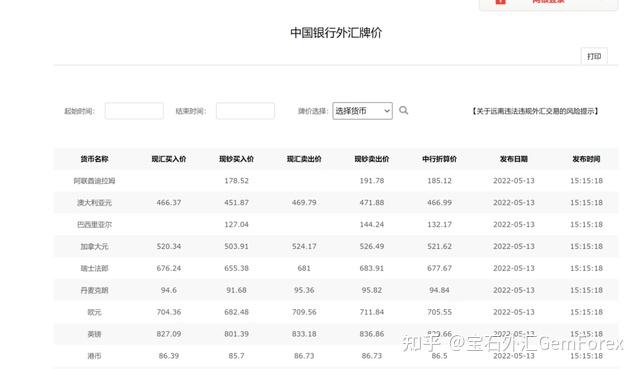Focus the 结束时间 end date field
Viewport: 640px width, 369px height.
click(245, 111)
